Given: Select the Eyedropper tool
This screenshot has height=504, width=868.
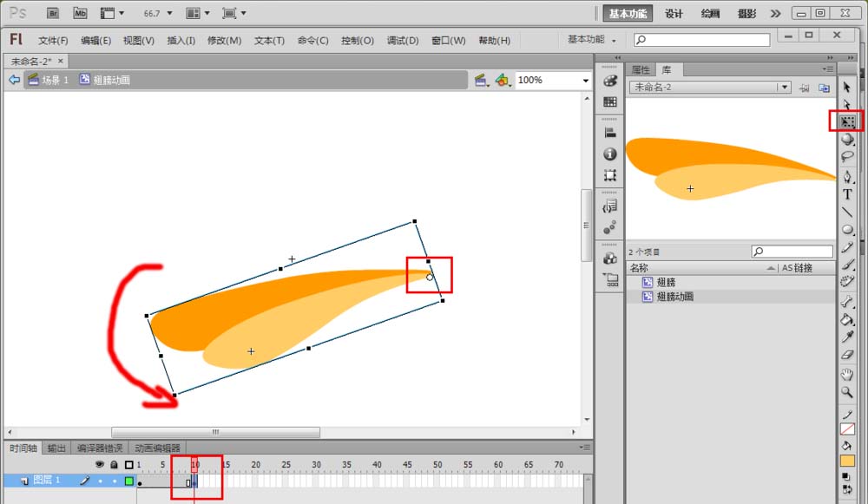Looking at the screenshot, I should (x=847, y=337).
